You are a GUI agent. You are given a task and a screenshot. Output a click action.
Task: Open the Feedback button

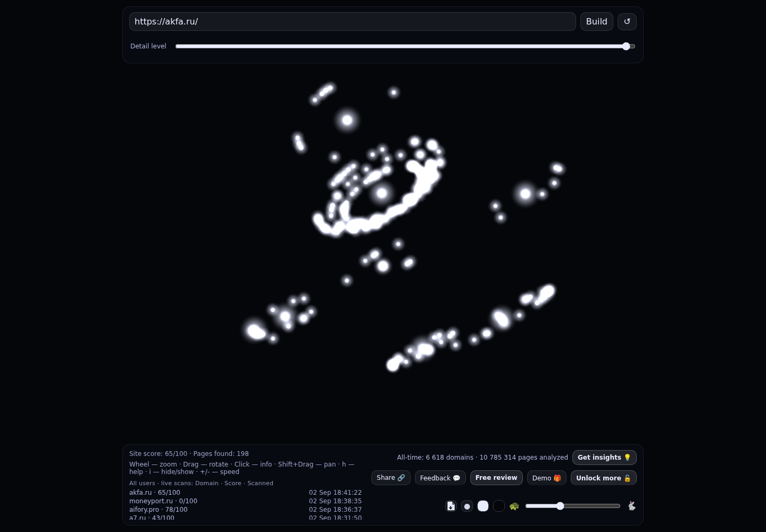coord(440,478)
